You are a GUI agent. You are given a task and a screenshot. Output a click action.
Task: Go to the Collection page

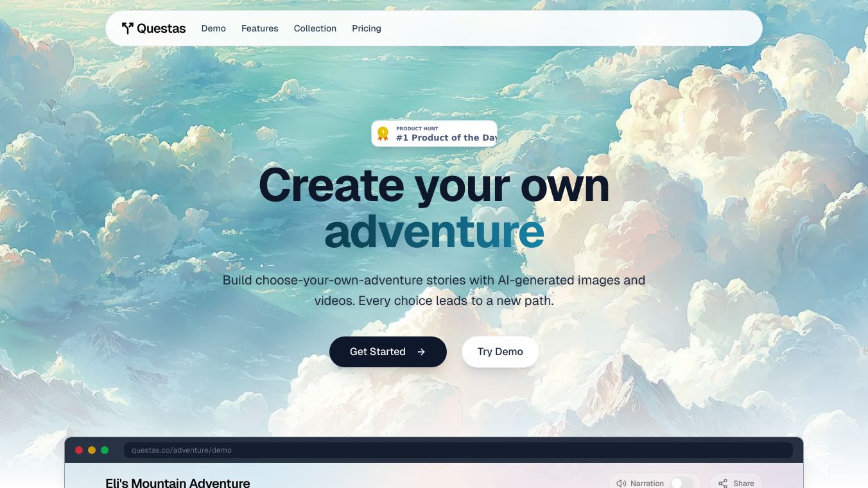pos(315,28)
